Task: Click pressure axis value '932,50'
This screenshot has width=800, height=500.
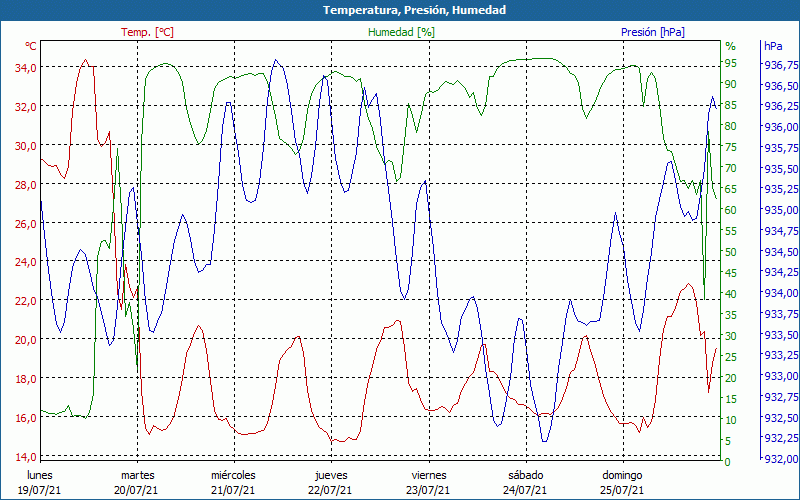Action: point(781,417)
